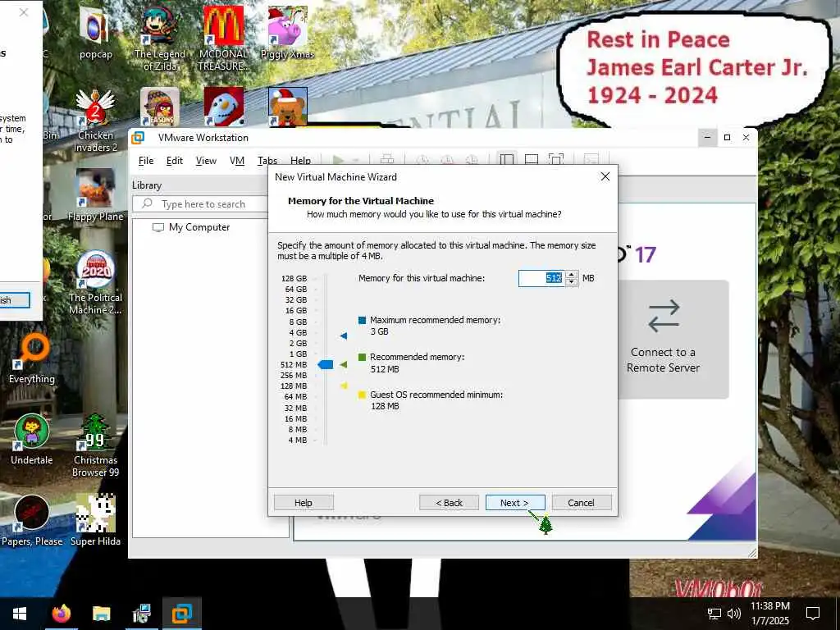
Task: Click the memory slider thumb at 512 MB
Action: click(x=325, y=364)
